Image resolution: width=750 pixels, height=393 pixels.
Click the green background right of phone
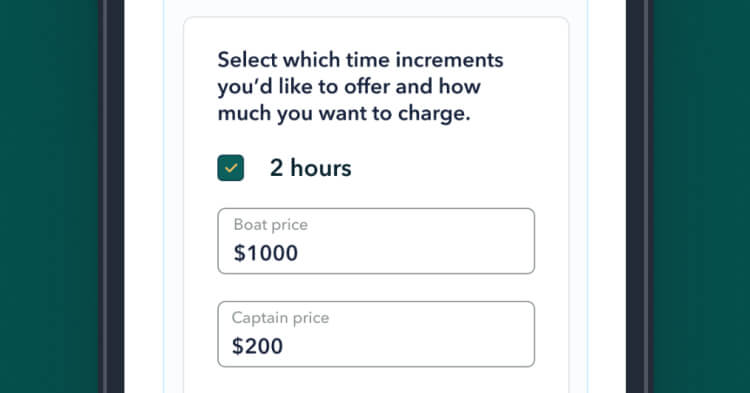(701, 196)
